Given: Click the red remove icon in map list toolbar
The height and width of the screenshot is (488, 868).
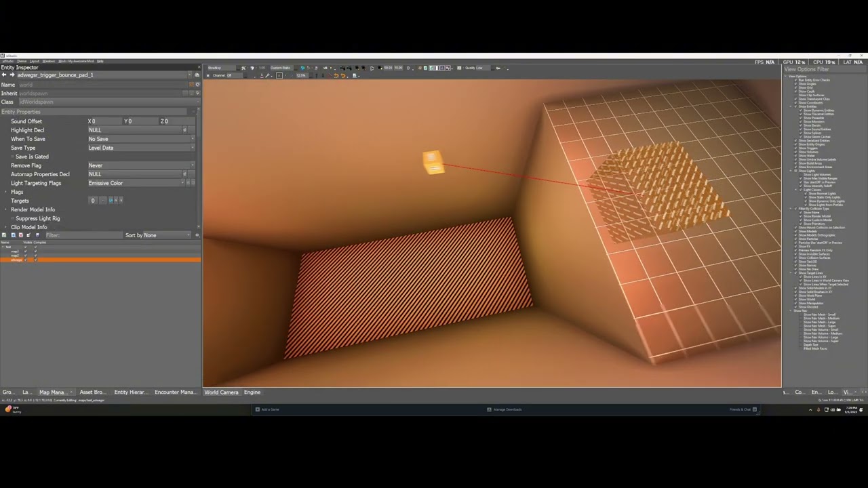Looking at the screenshot, I should click(x=21, y=235).
